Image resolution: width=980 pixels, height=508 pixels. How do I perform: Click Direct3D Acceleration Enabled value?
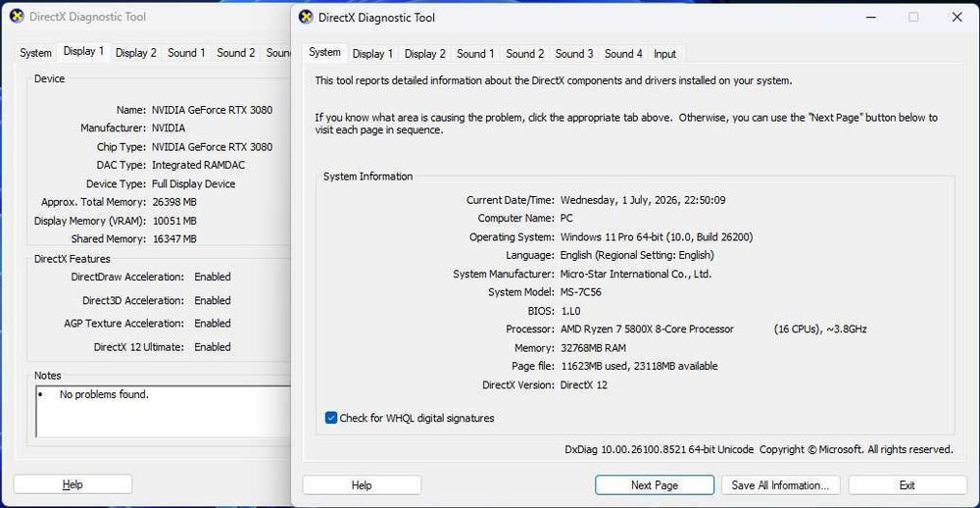(213, 300)
